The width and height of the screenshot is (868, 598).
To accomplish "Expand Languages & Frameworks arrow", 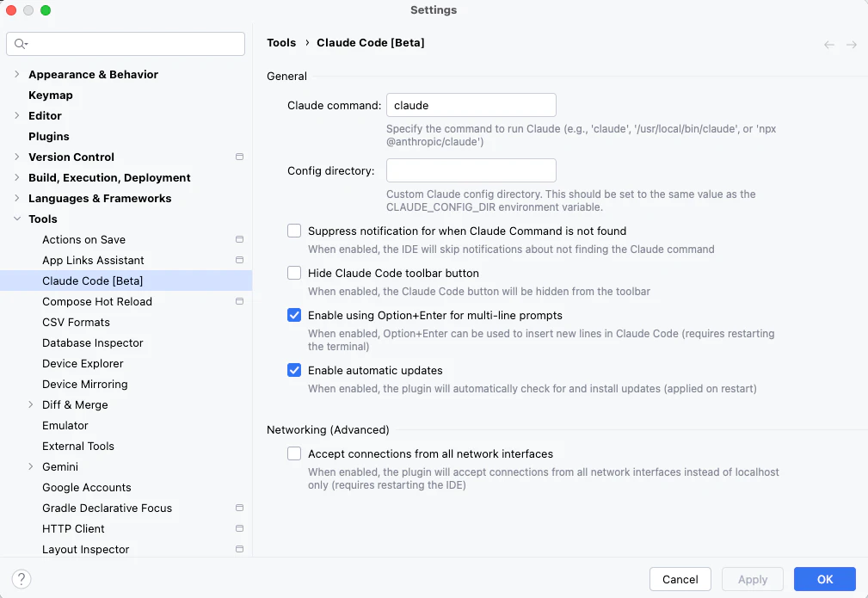I will [x=16, y=198].
